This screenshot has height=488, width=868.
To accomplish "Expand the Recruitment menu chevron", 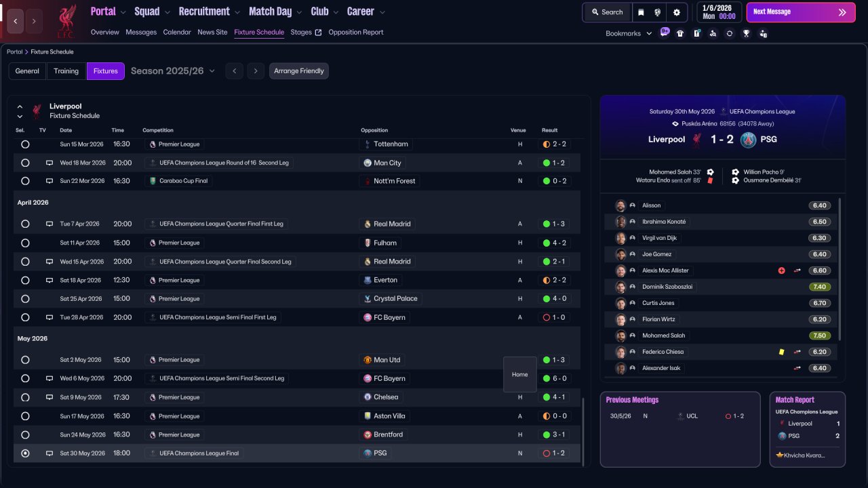I will pyautogui.click(x=237, y=12).
